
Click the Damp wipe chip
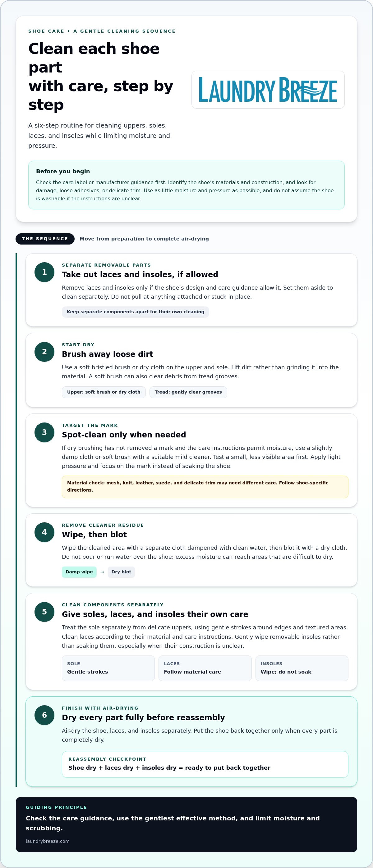pos(79,572)
